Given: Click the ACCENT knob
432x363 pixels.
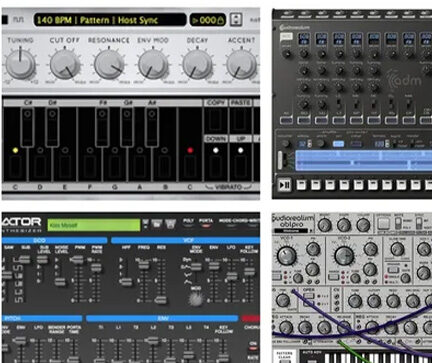Looking at the screenshot, I should (x=241, y=64).
